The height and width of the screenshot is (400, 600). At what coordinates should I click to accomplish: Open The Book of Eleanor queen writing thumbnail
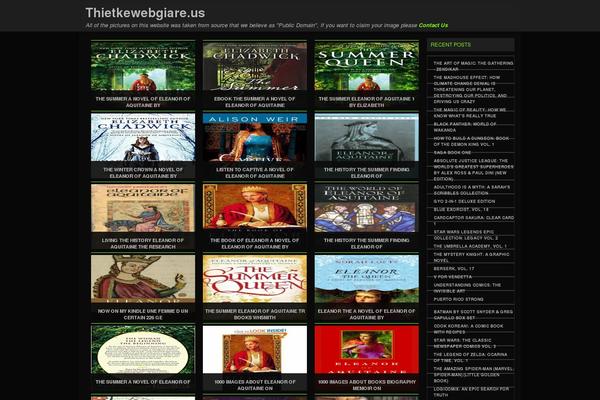[x=255, y=208]
